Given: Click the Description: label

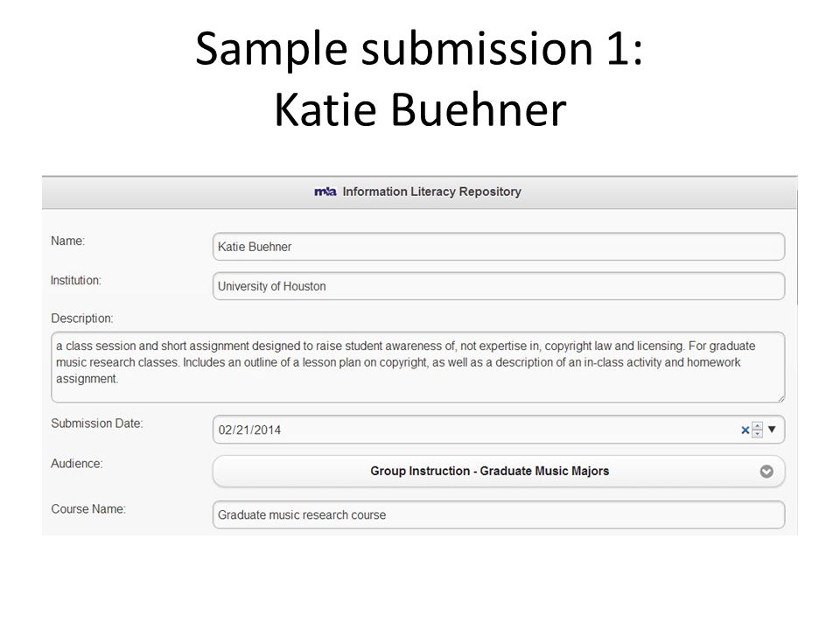Looking at the screenshot, I should 82,318.
